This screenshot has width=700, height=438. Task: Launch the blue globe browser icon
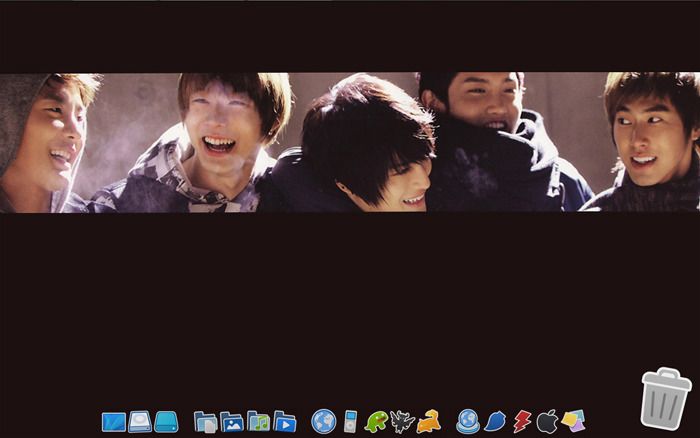pos(324,421)
